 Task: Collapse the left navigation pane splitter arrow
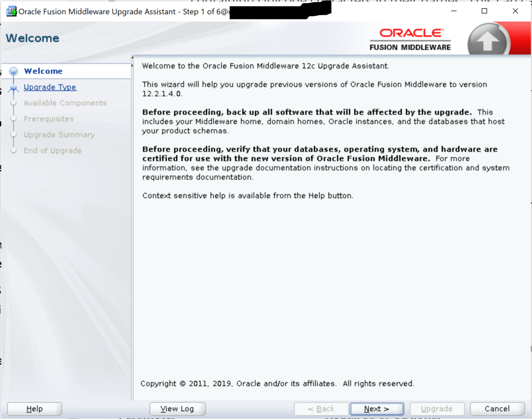click(x=133, y=57)
